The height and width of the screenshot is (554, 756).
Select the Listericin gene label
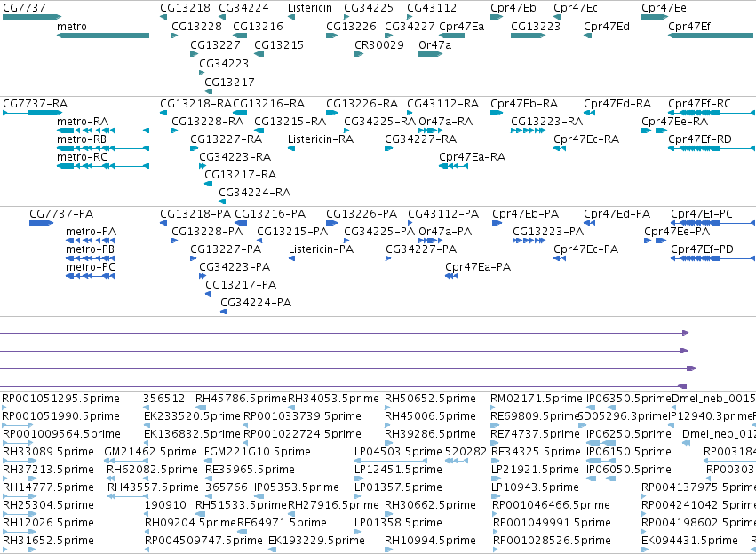coord(310,8)
